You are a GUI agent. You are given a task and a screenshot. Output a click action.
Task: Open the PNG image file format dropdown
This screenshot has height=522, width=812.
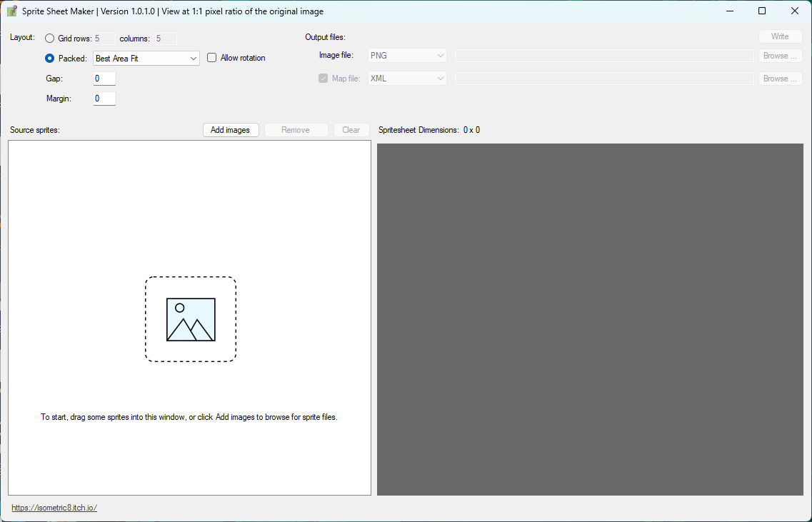pyautogui.click(x=407, y=56)
